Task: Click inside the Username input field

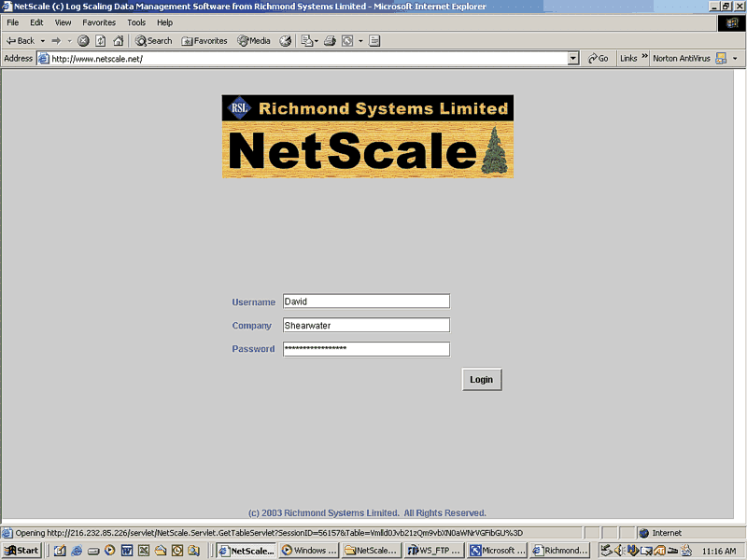Action: pyautogui.click(x=366, y=301)
